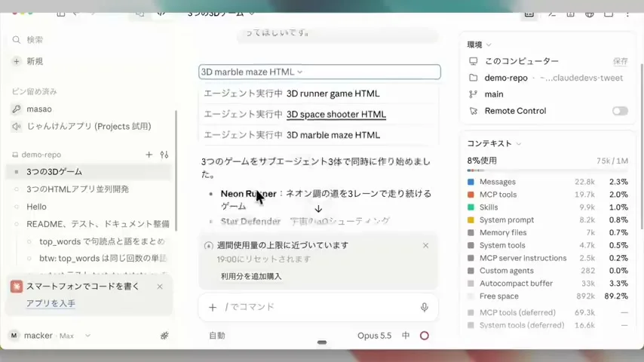
Task: Select the 3つの3Dゲーム session
Action: [x=88, y=172]
